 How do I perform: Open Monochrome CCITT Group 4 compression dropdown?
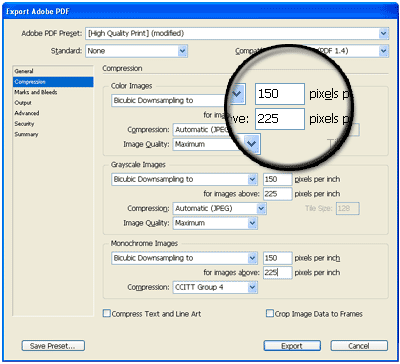(215, 287)
